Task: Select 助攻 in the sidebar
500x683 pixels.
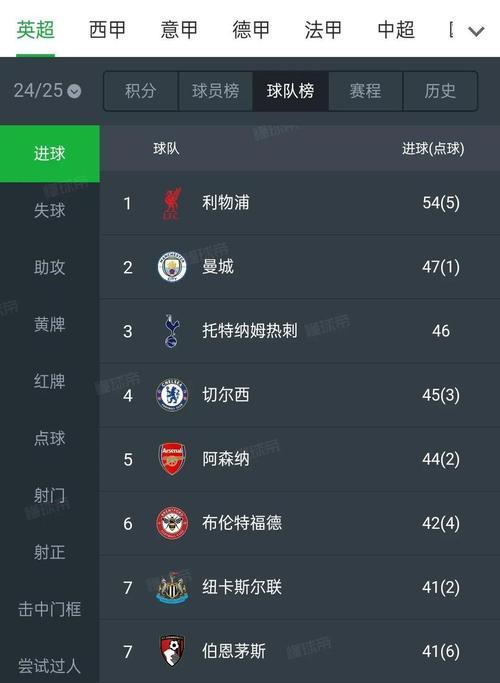Action: (50, 267)
